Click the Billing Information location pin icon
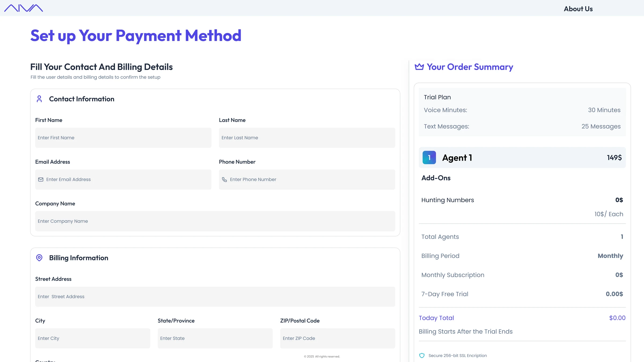The height and width of the screenshot is (362, 644). pyautogui.click(x=39, y=258)
